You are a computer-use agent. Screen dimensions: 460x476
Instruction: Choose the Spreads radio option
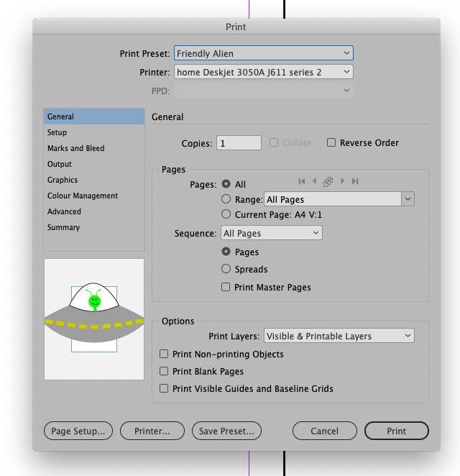click(226, 269)
